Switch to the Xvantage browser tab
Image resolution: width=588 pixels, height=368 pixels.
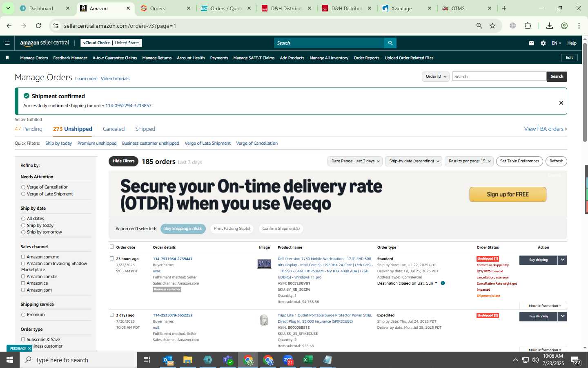point(407,8)
